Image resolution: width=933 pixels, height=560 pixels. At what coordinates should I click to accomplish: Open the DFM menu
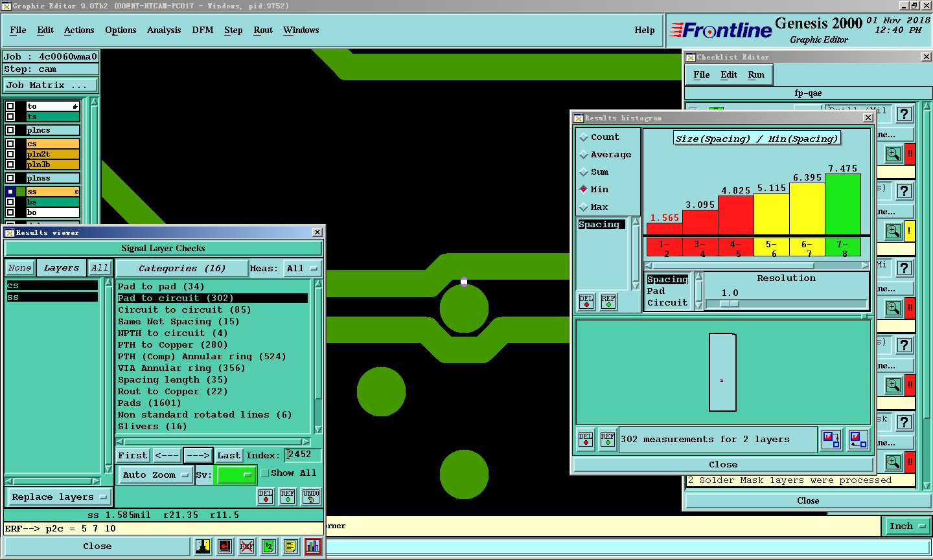(x=203, y=30)
